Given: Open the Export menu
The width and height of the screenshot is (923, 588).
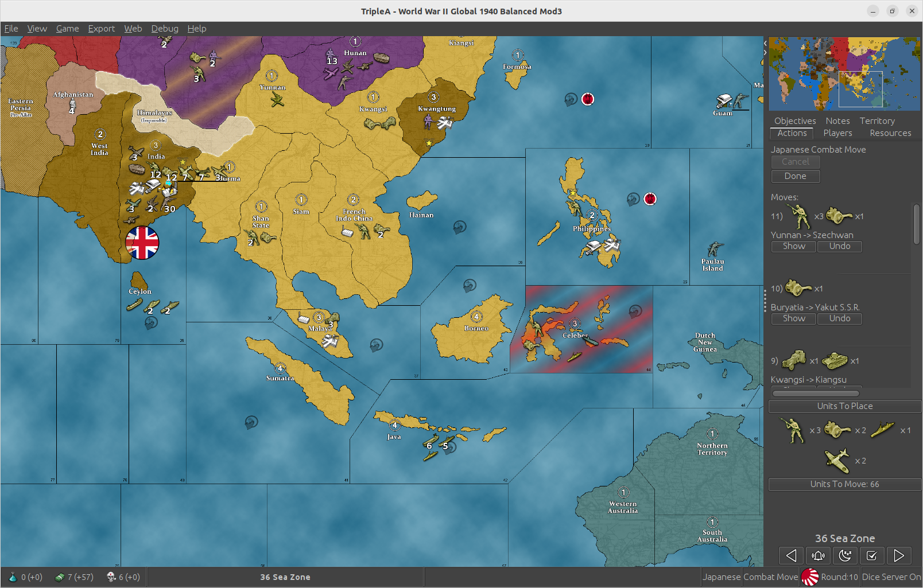Looking at the screenshot, I should [x=101, y=29].
